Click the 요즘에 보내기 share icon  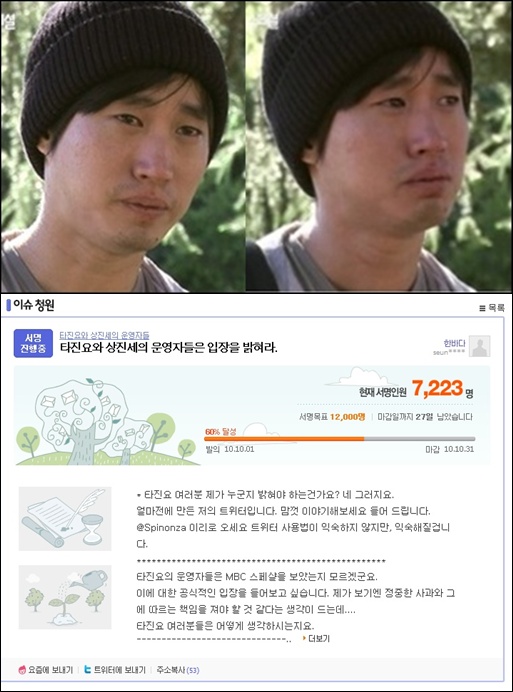pos(22,670)
